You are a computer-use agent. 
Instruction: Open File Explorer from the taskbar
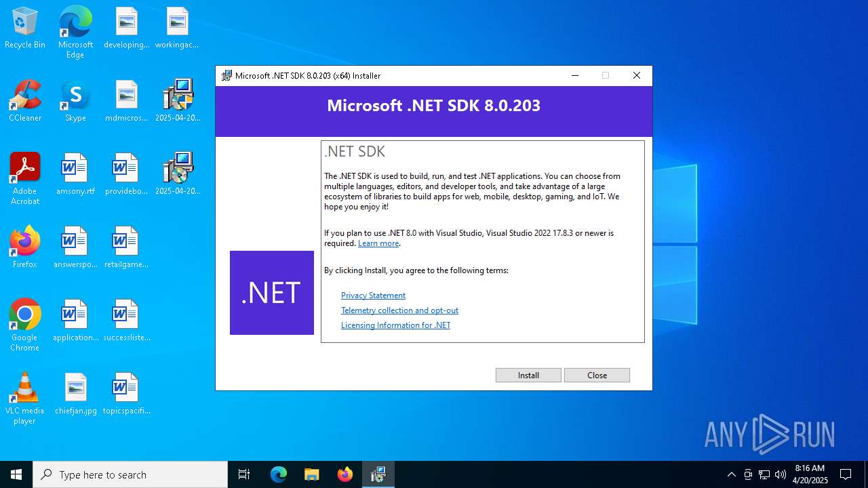pyautogui.click(x=311, y=474)
